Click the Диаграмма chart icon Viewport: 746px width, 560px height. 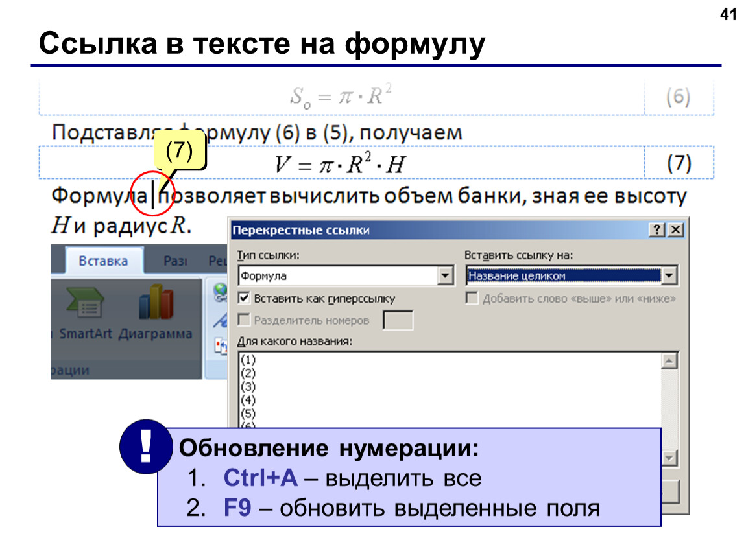click(155, 302)
